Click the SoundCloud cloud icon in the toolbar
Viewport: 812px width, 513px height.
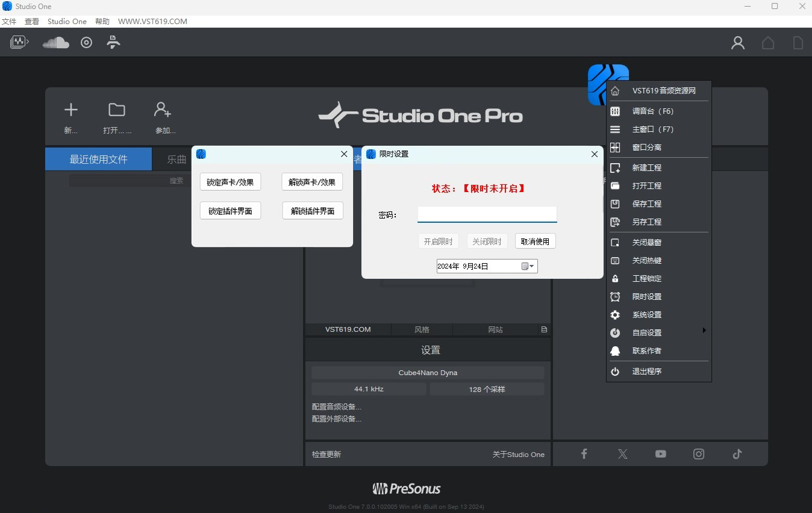[x=55, y=42]
